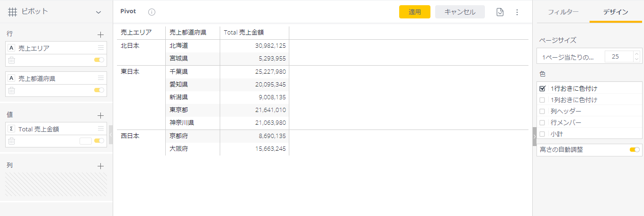Collapse the left panel using side arrow
Screen dimensions: 644x216
click(111, 135)
